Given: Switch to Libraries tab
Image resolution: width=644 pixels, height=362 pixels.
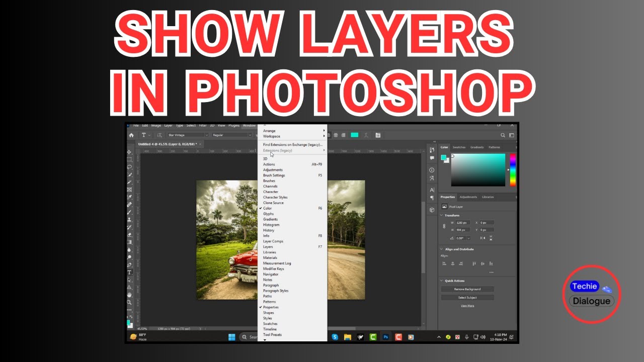Looking at the screenshot, I should coord(488,197).
